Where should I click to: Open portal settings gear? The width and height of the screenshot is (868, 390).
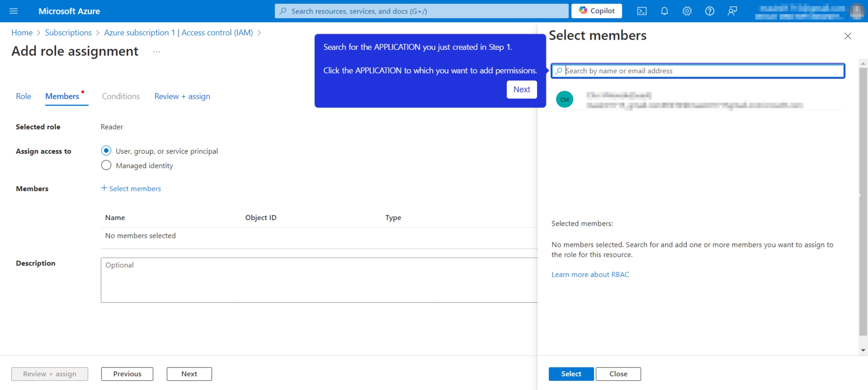[687, 11]
